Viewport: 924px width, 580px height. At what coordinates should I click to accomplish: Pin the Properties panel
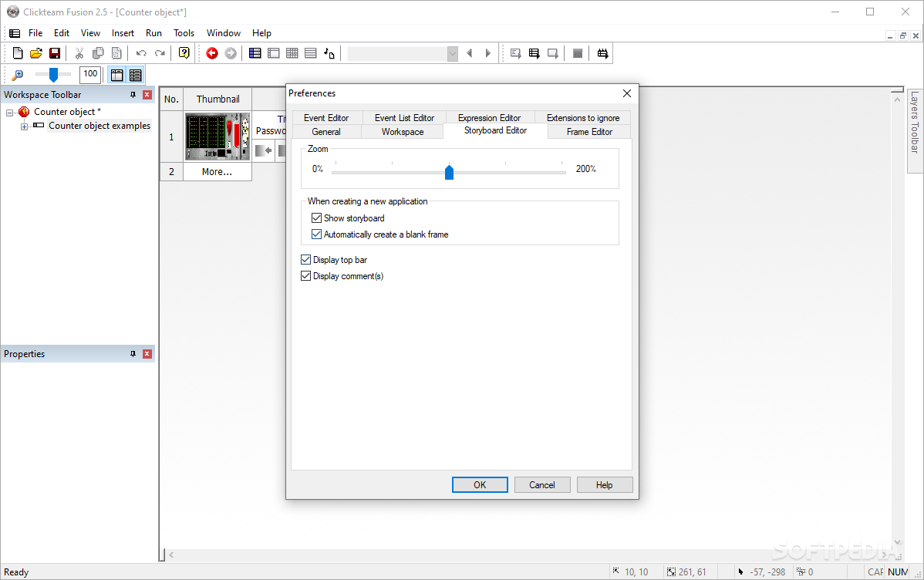point(133,354)
